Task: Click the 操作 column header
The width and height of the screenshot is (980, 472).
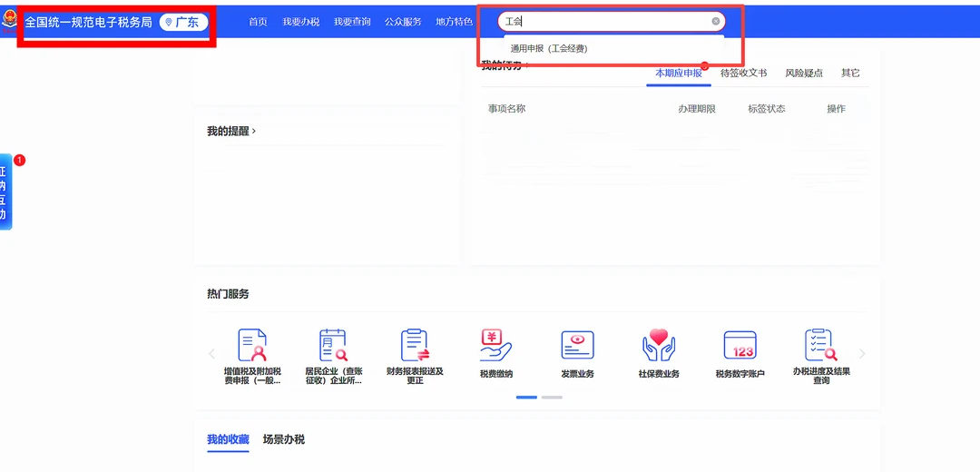Action: click(x=837, y=109)
